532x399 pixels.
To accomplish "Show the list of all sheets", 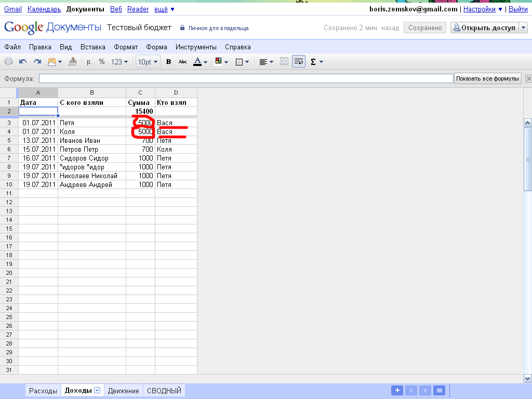I will [x=439, y=391].
